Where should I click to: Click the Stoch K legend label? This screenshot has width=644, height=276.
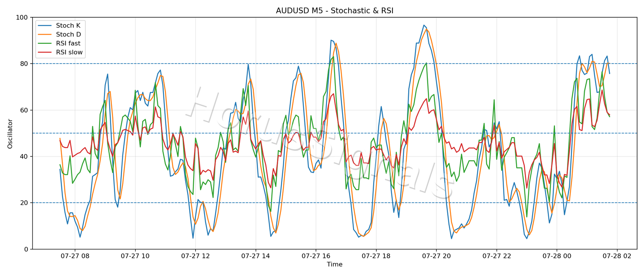click(68, 25)
